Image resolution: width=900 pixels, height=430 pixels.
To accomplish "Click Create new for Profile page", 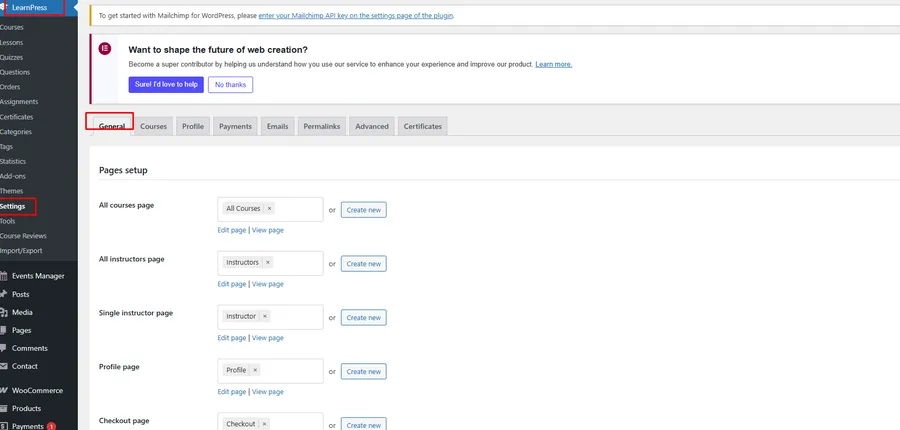I will (x=364, y=372).
